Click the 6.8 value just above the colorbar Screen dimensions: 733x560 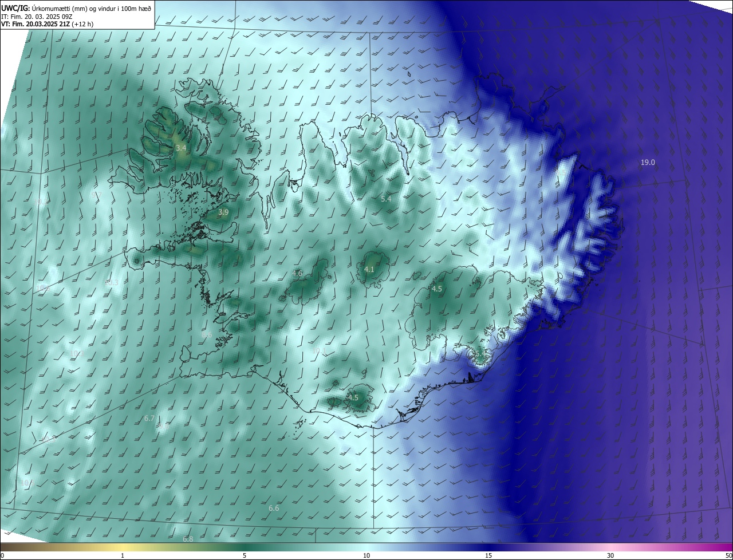pyautogui.click(x=188, y=539)
